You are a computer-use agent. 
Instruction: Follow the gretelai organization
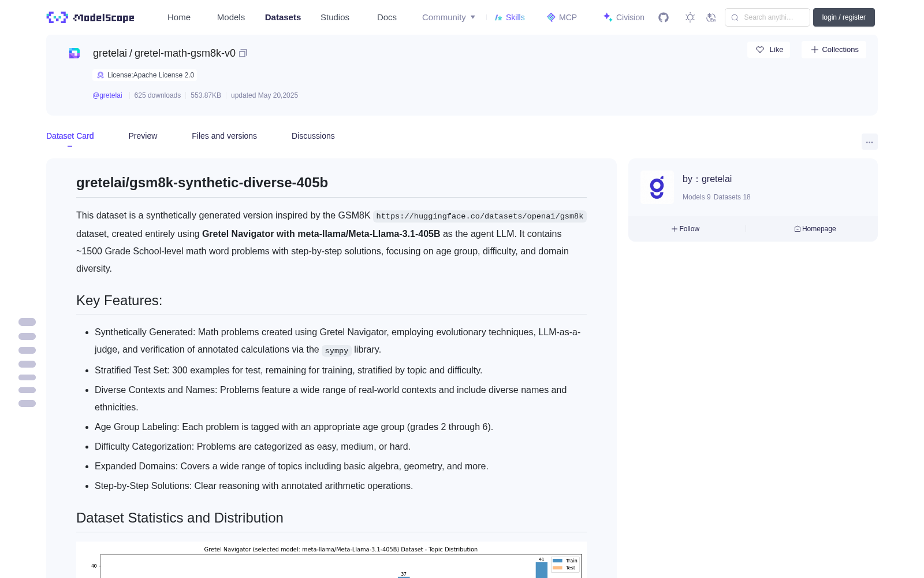685,229
